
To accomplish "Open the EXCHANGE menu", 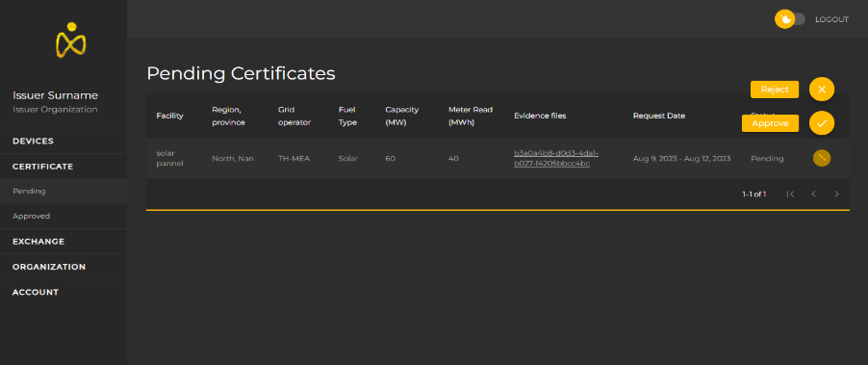I will [64, 242].
